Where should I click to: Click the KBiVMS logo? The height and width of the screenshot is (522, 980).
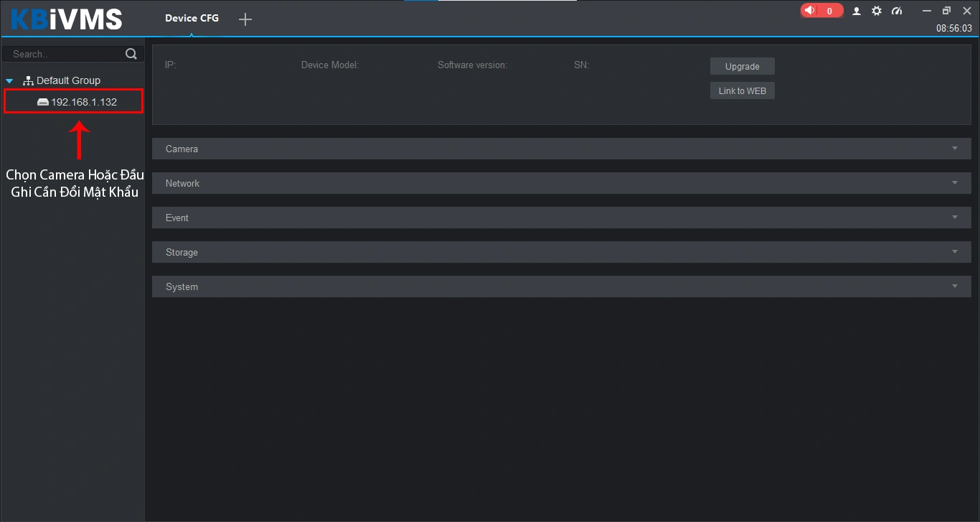pos(67,19)
